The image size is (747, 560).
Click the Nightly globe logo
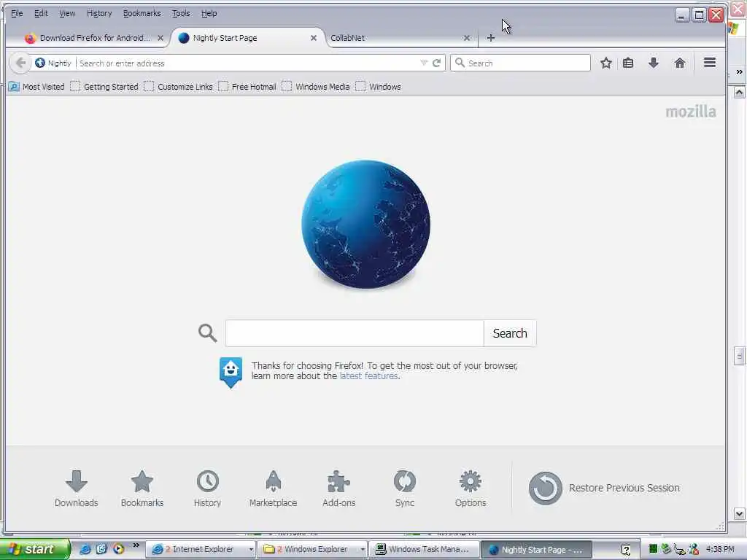coord(366,225)
